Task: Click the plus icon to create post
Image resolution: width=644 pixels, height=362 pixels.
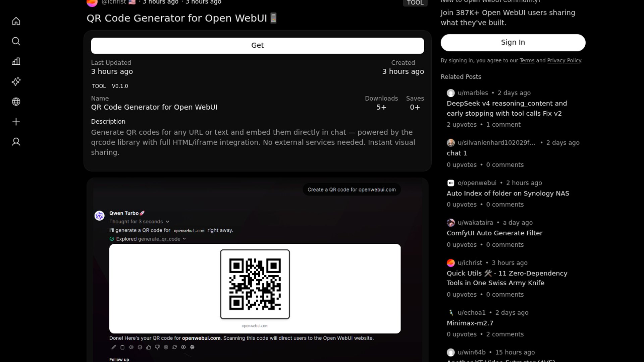Action: pos(16,122)
